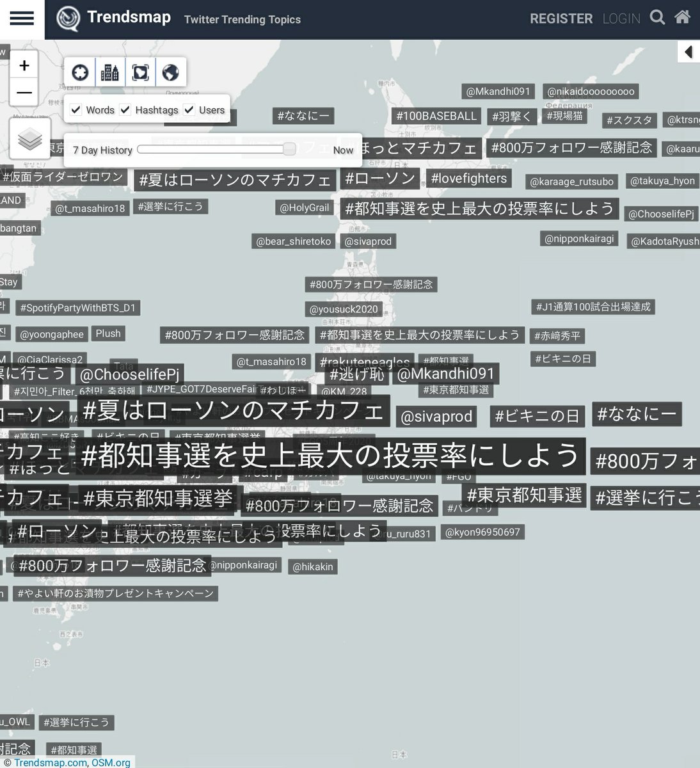Click the @nipponkairagi tag below @karaage_rutsubo

[x=579, y=239]
